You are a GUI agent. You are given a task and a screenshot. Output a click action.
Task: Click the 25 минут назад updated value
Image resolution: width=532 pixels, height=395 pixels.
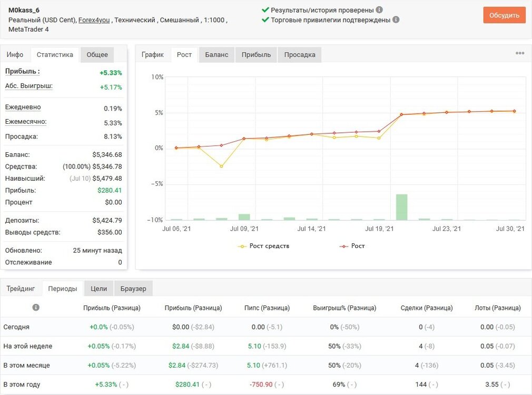97,251
